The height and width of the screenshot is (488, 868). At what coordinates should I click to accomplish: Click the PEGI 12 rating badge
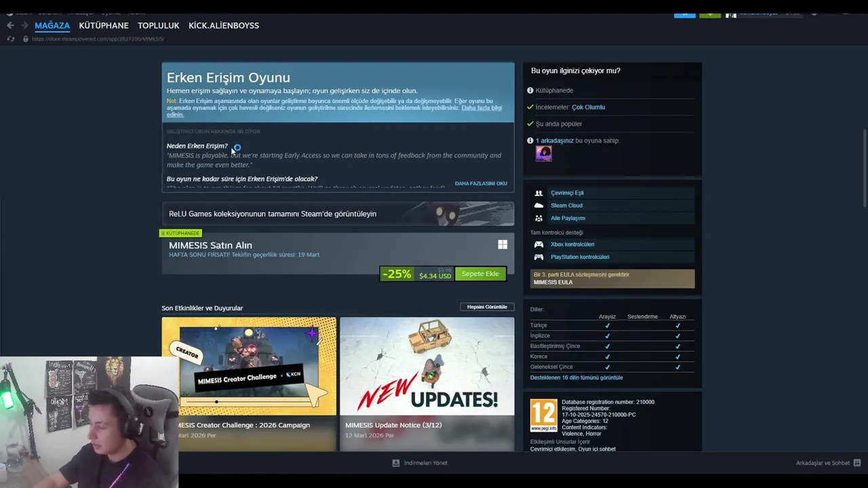click(x=544, y=415)
